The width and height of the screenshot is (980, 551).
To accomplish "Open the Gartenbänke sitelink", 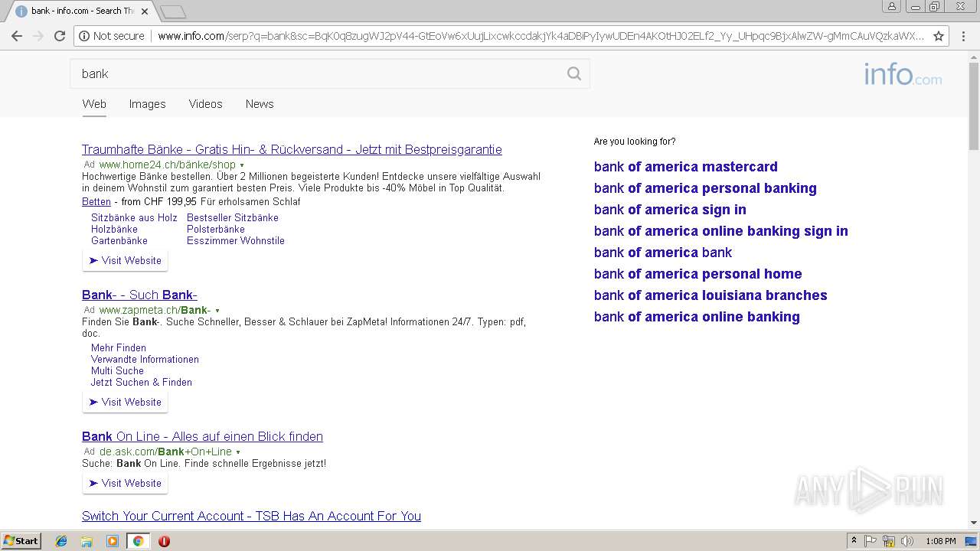I will point(119,240).
